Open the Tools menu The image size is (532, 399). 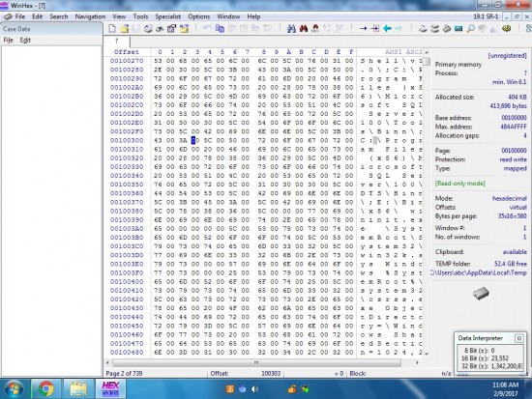click(140, 16)
